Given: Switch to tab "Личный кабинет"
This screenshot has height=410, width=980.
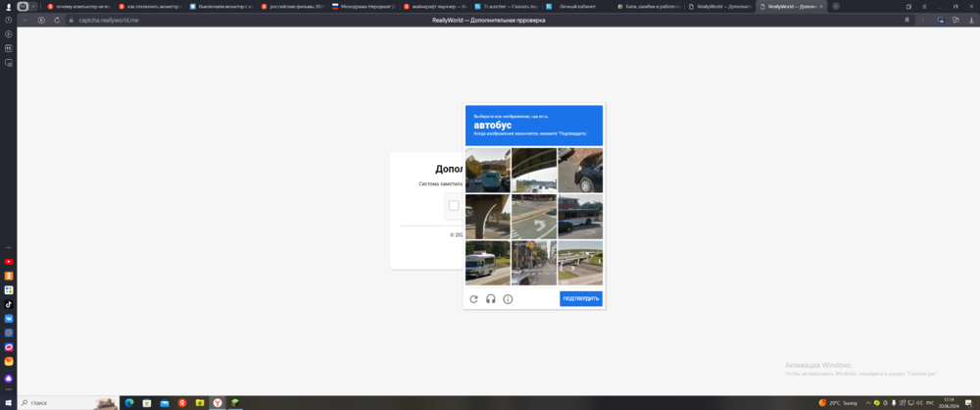Looking at the screenshot, I should pyautogui.click(x=577, y=6).
